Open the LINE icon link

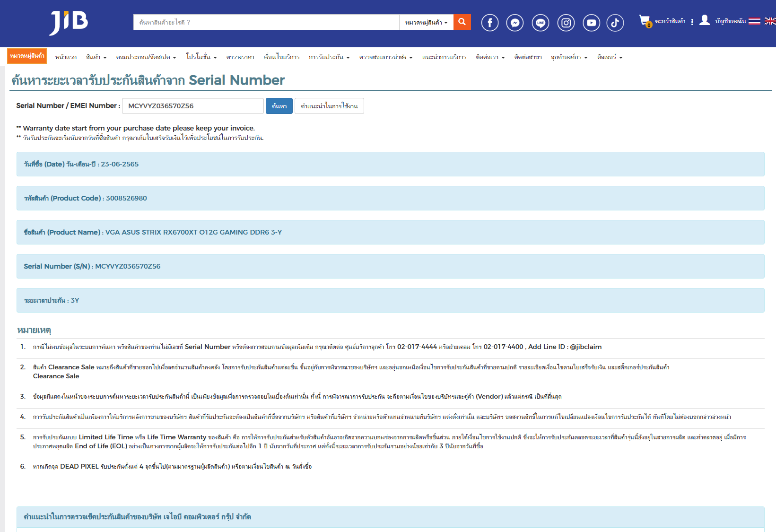(541, 23)
